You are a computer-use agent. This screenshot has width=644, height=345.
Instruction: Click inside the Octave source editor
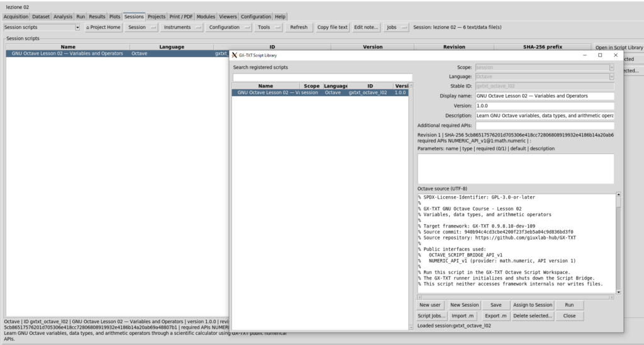pos(516,243)
